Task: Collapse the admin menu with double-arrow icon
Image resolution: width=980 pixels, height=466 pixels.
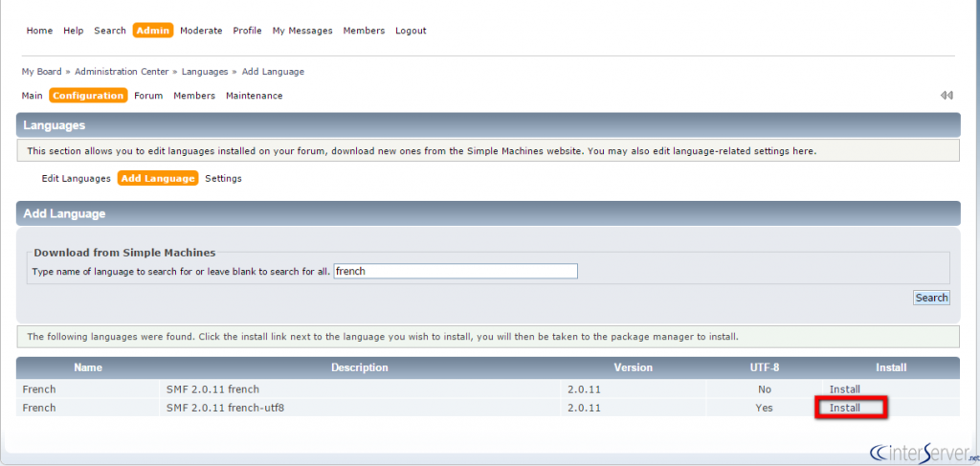Action: (947, 96)
